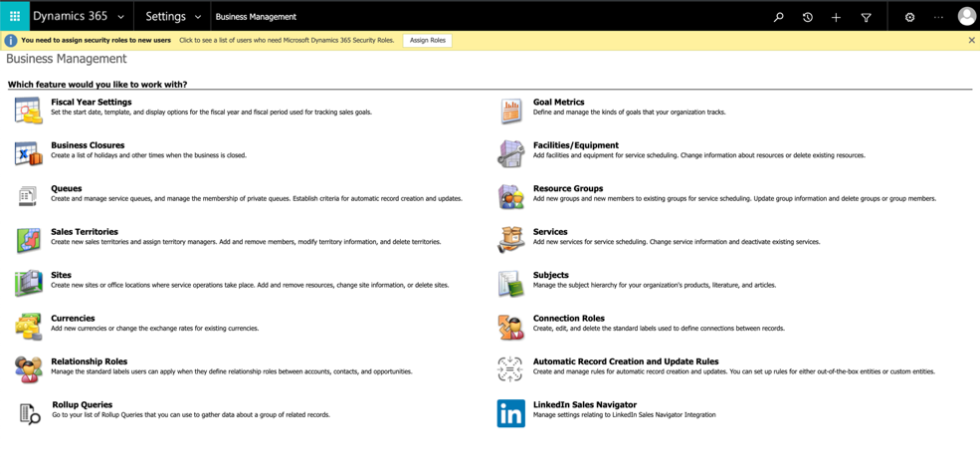Open settings gear icon in top bar

click(910, 18)
